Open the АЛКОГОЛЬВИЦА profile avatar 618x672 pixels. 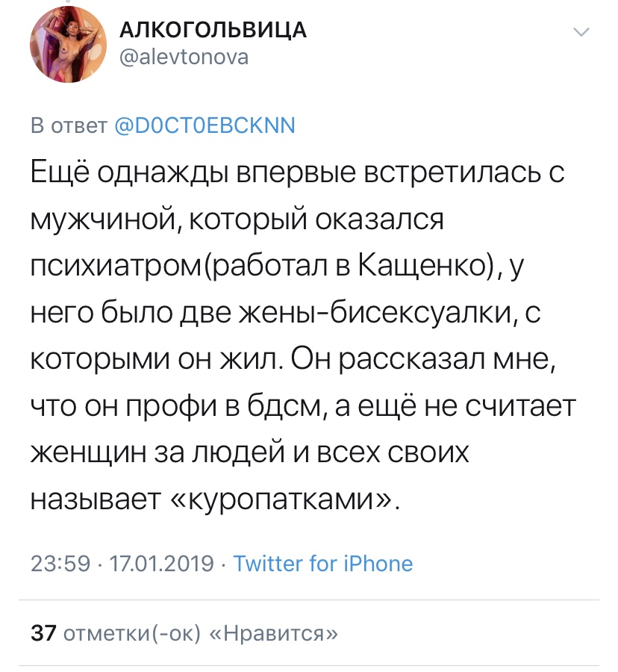point(68,44)
